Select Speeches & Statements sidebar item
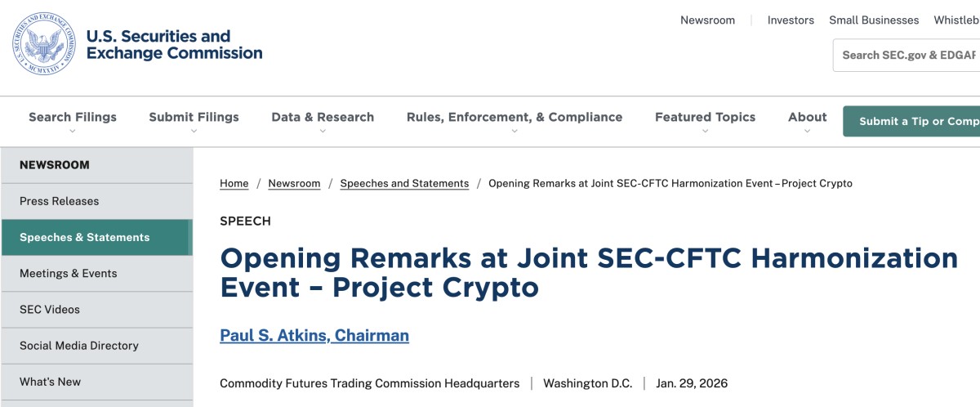 [x=84, y=237]
